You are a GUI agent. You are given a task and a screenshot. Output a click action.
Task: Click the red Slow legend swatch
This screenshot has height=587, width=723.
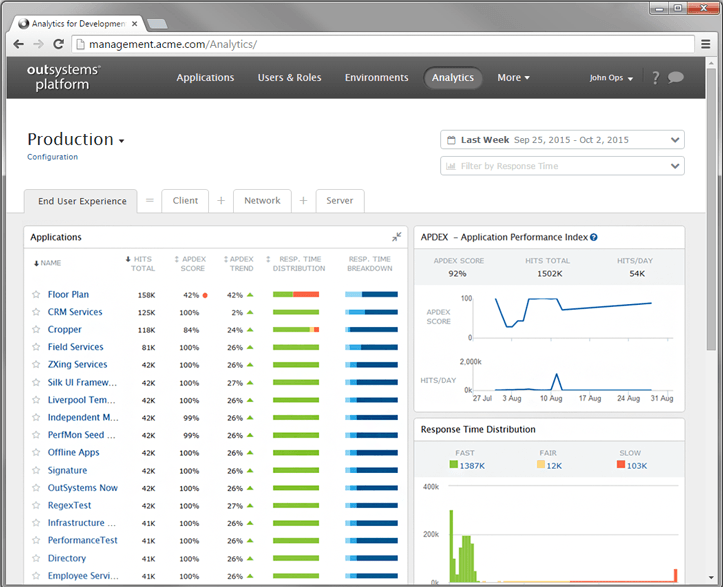(x=621, y=465)
